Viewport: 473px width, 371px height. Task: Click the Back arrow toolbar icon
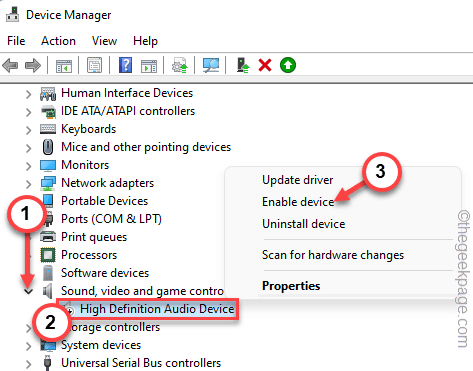tap(10, 65)
